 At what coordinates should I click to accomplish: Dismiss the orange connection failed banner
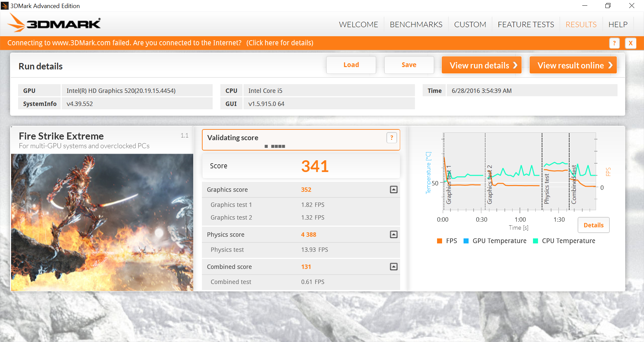(x=631, y=43)
